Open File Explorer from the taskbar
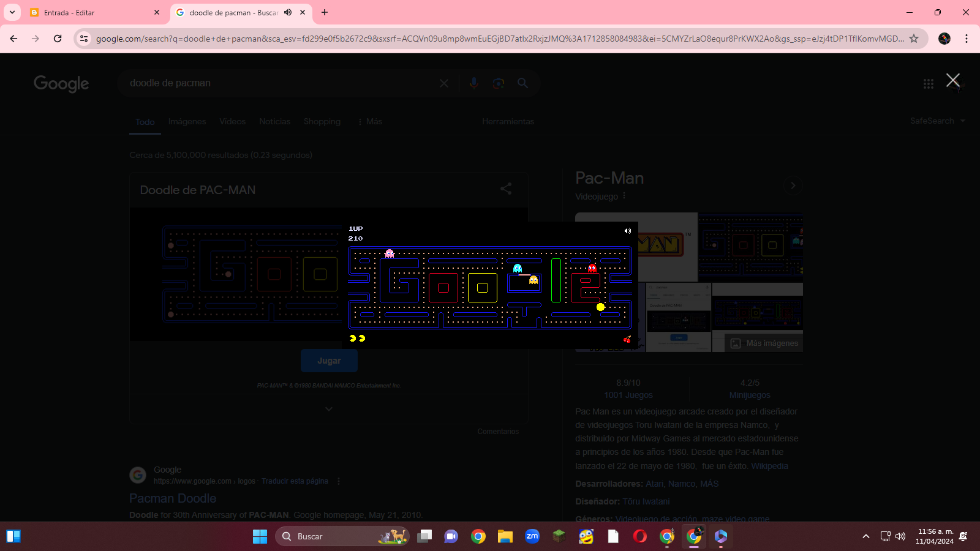Image resolution: width=980 pixels, height=551 pixels. tap(505, 536)
